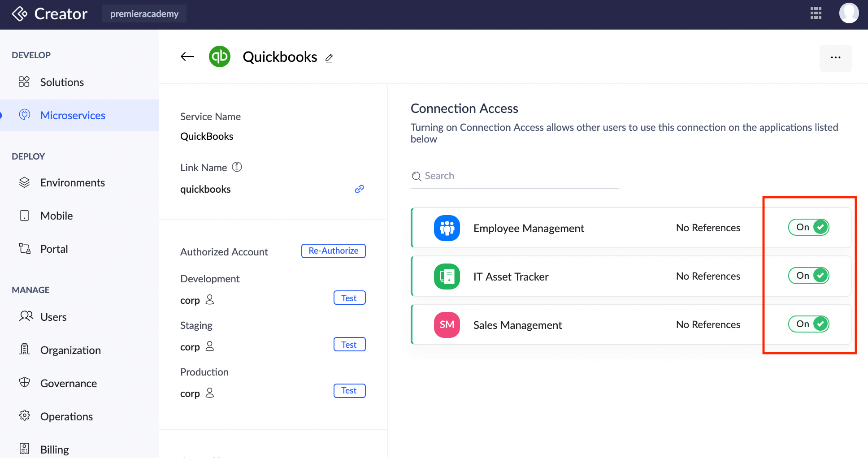Click the Re-Authorize button
This screenshot has height=458, width=868.
(x=333, y=251)
